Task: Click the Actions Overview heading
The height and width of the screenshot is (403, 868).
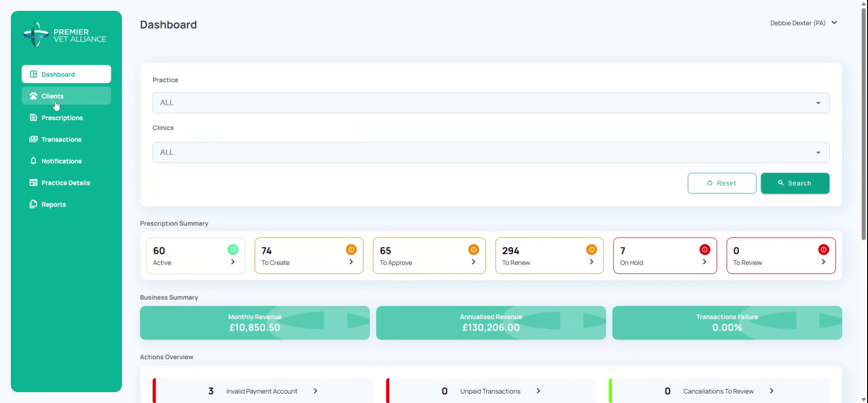Action: tap(167, 357)
